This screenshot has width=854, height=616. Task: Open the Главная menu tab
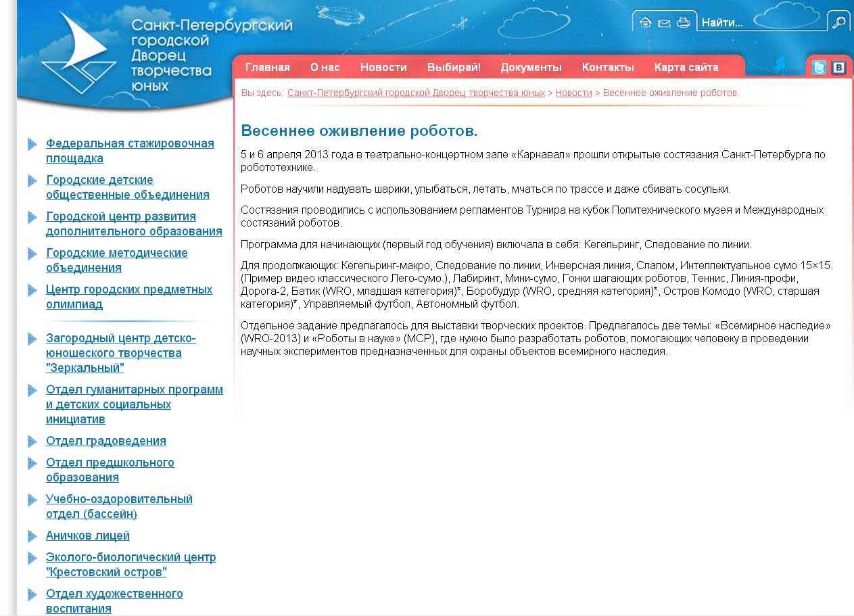pos(268,67)
